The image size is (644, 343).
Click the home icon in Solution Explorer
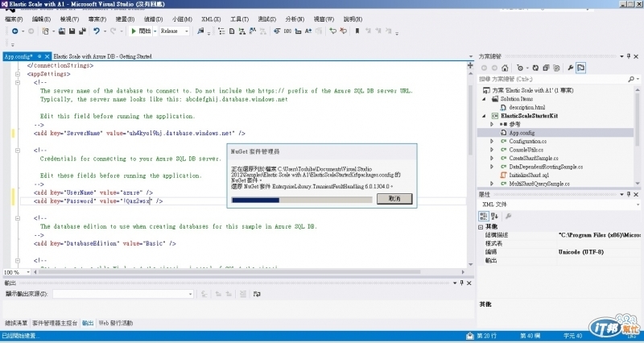[505, 68]
